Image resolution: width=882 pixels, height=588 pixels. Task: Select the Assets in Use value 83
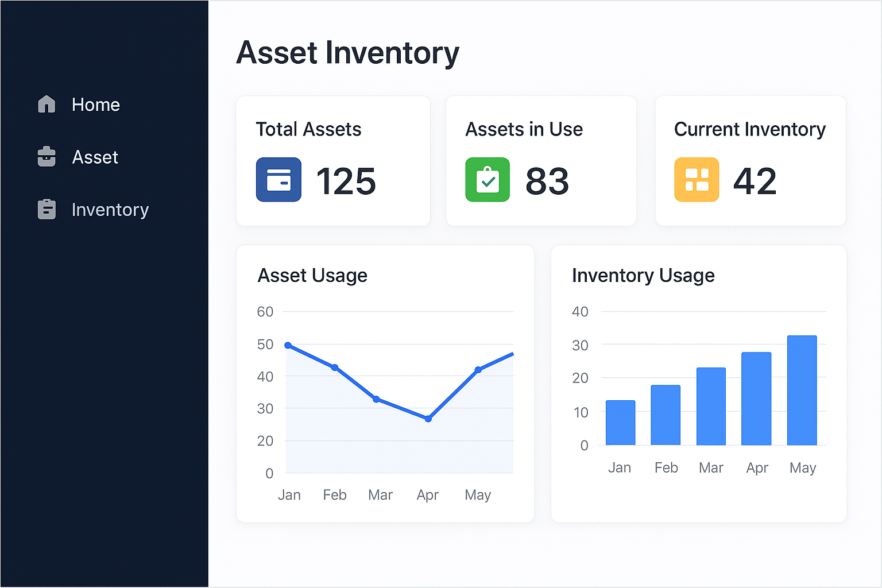(x=547, y=181)
